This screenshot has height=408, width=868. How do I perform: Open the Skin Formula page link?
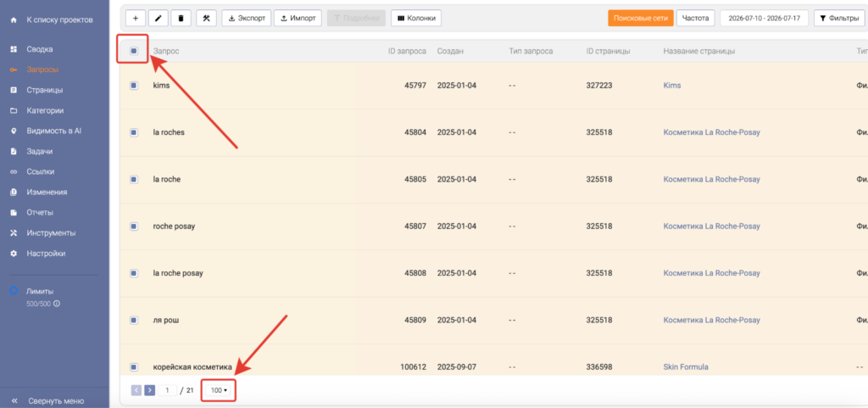pos(685,367)
